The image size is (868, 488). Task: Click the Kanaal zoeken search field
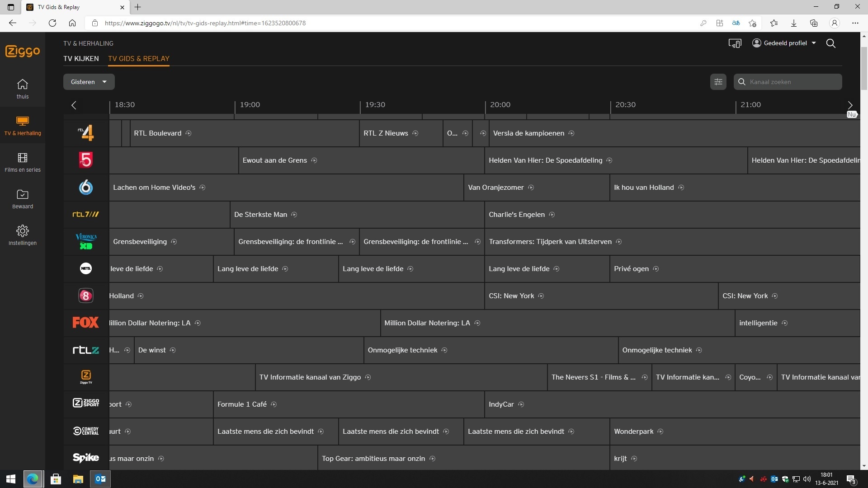788,82
